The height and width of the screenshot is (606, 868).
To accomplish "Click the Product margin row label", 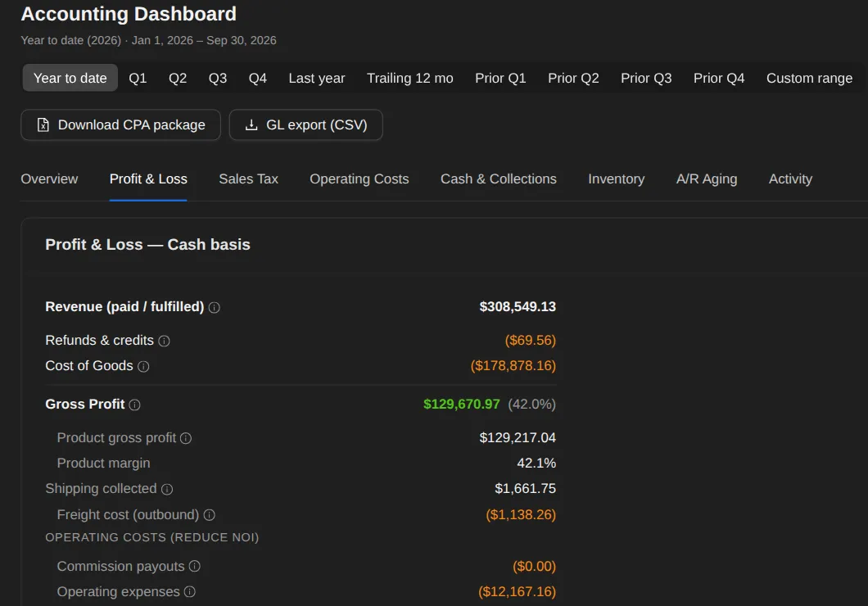I will pos(103,464).
